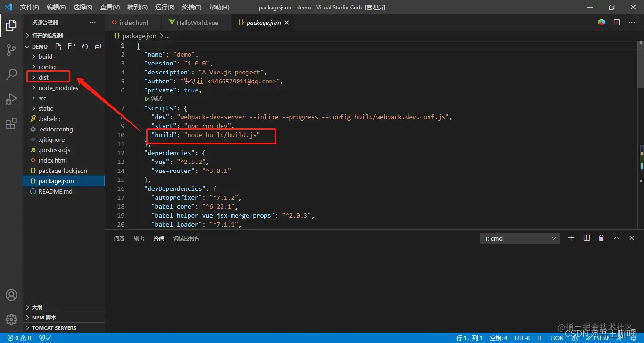This screenshot has width=644, height=343.
Task: Open the Search view in activity bar
Action: tap(11, 74)
